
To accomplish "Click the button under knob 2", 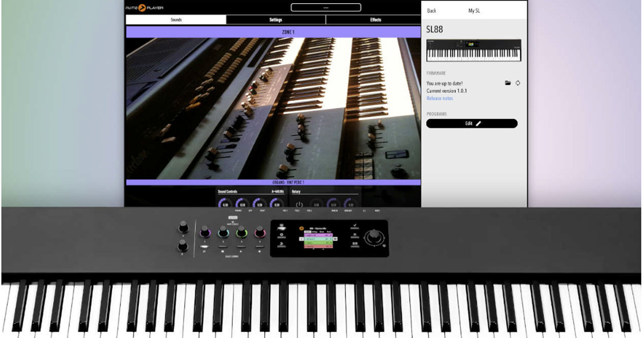I will point(223,246).
